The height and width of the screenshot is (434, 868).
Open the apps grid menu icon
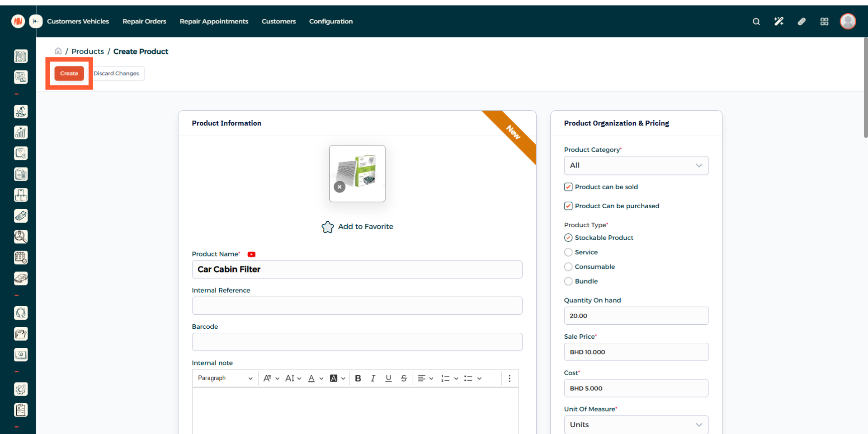click(x=824, y=22)
